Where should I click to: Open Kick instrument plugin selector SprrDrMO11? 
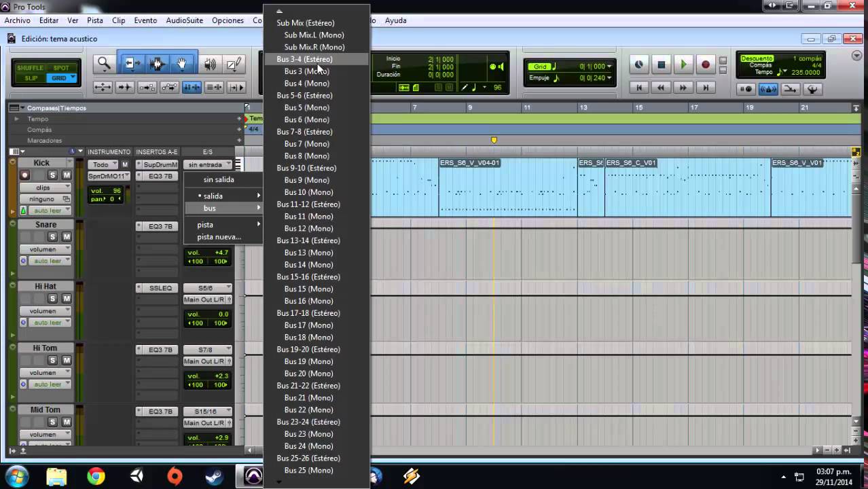click(x=107, y=176)
